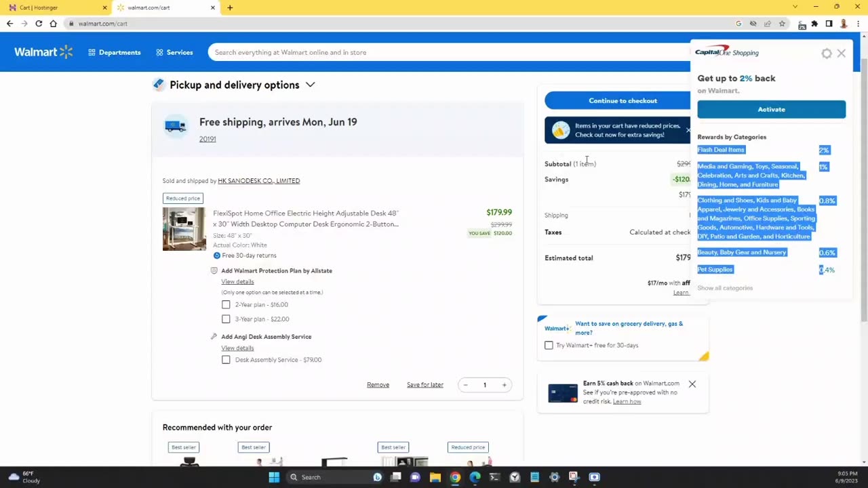The height and width of the screenshot is (488, 868).
Task: Check the 2-Year plan - $16.00 option
Action: pyautogui.click(x=226, y=305)
